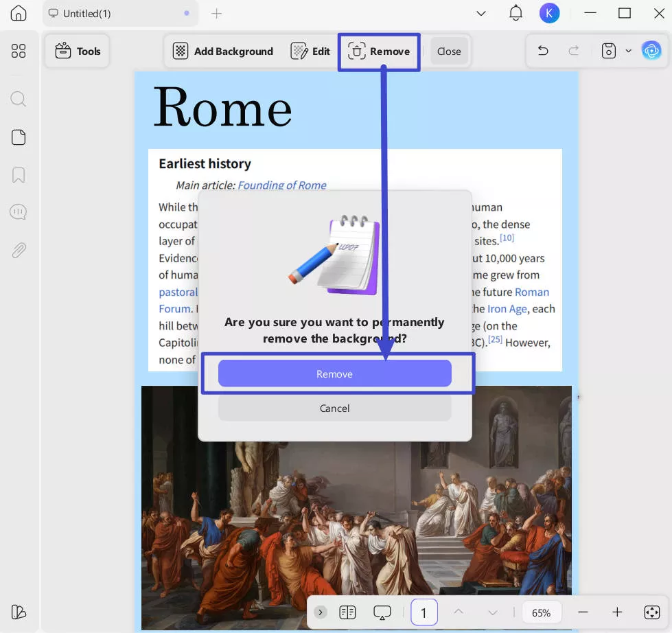Open the Roman link in text
Viewport: 672px width, 633px height.
click(x=532, y=292)
